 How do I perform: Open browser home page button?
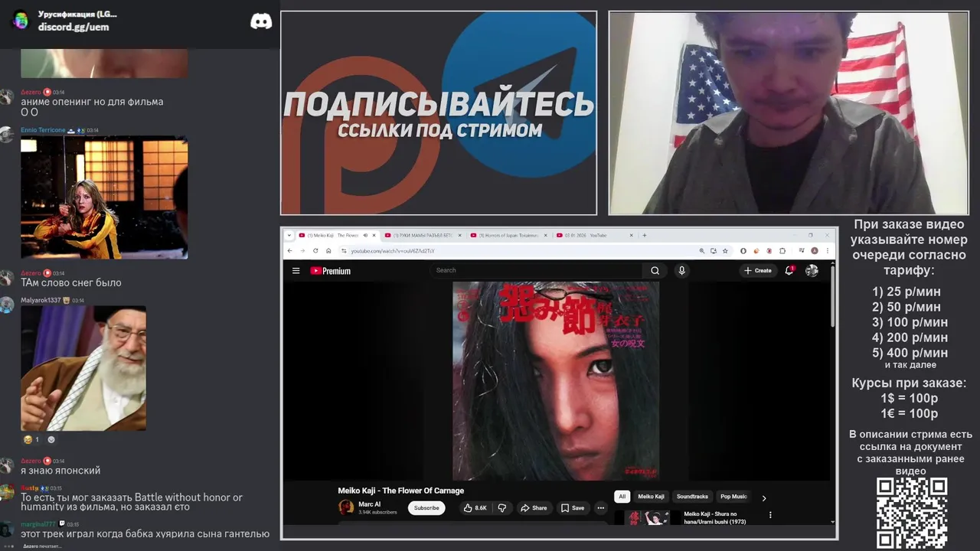click(328, 250)
